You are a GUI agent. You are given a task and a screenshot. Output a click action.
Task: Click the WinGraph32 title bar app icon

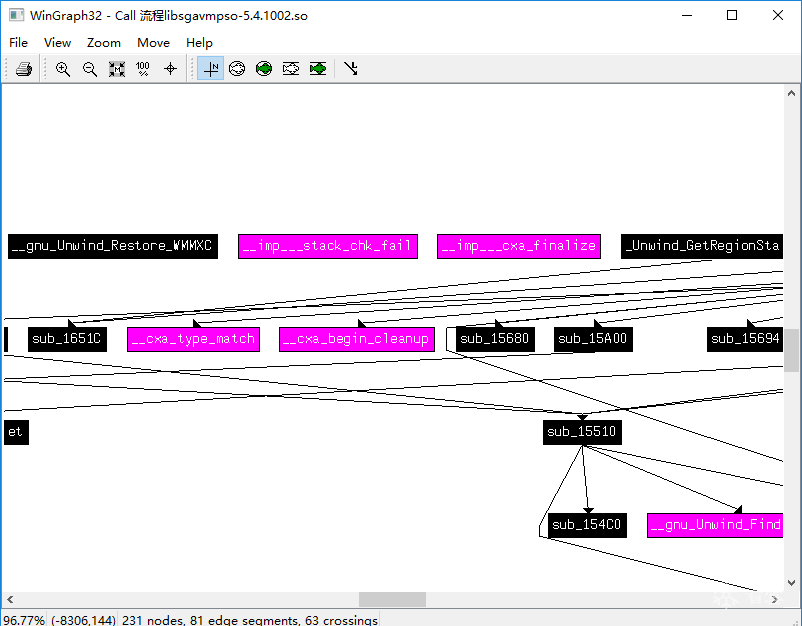16,15
